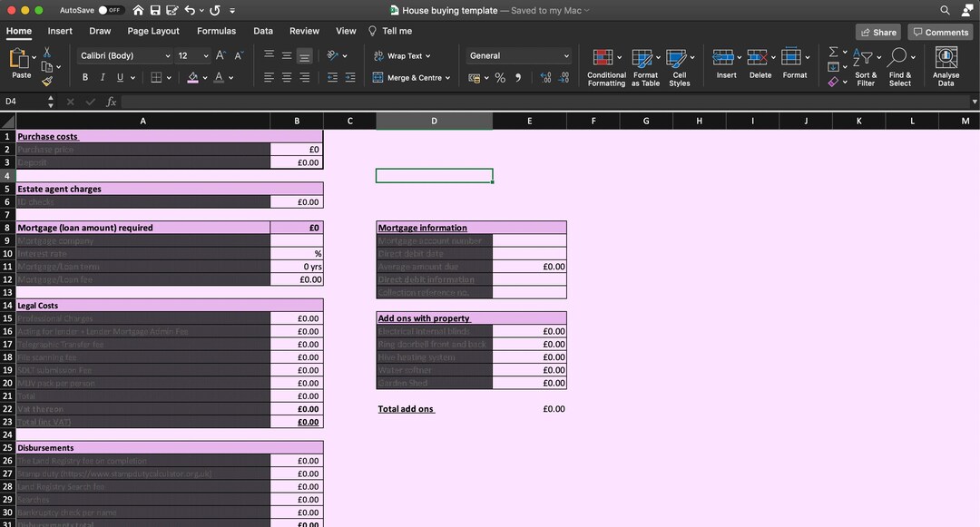Open the number format dropdown showing General
Image resolution: width=980 pixels, height=527 pixels.
tap(517, 55)
